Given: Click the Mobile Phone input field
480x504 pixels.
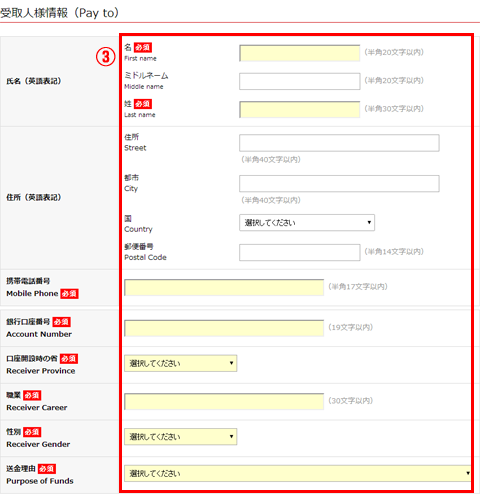Looking at the screenshot, I should tap(224, 287).
